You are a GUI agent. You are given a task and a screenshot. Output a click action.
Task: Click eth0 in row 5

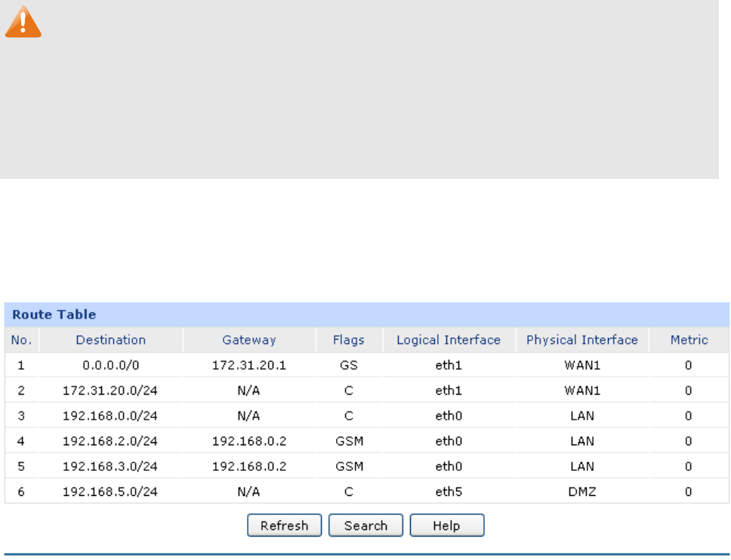pyautogui.click(x=449, y=466)
